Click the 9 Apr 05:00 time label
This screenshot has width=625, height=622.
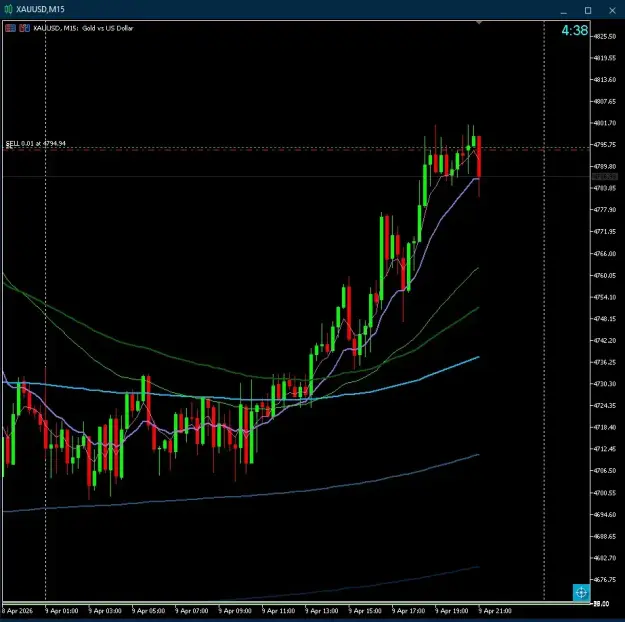148,611
